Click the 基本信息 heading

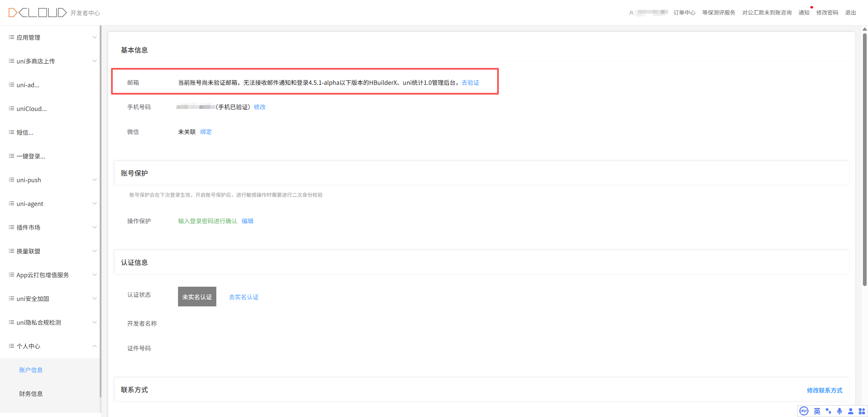point(134,50)
